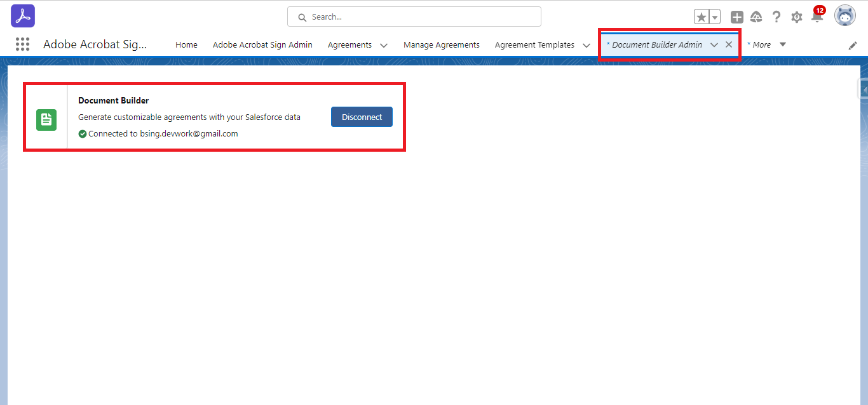Open the Favorites star icon
Viewport: 868px width, 405px height.
pyautogui.click(x=701, y=17)
